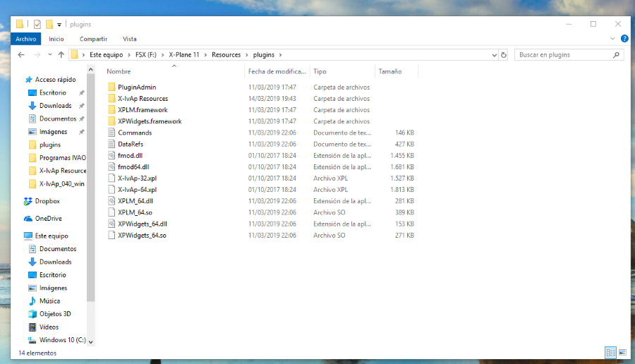Select the XPWidgets_64.dll file icon
Viewport: 635px width, 364px height.
(x=111, y=224)
